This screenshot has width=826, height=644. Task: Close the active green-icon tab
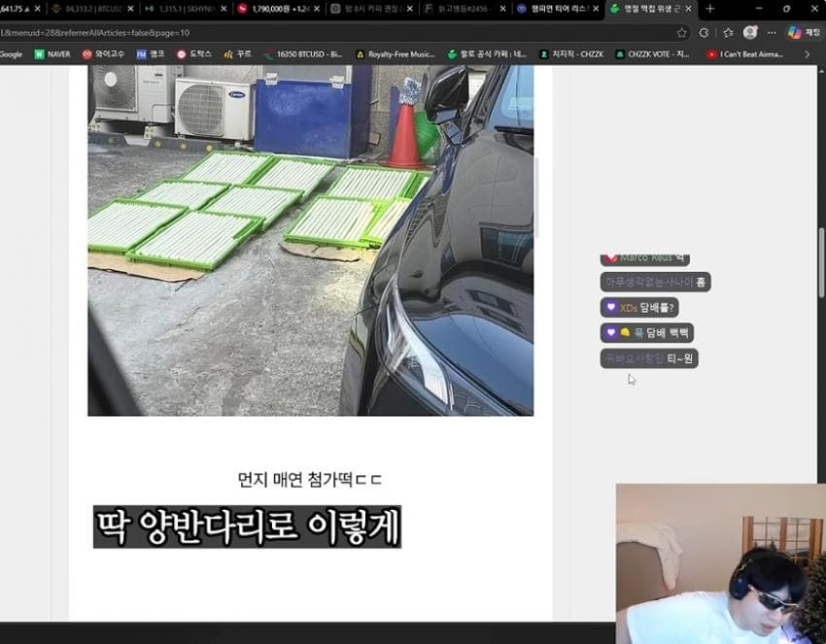tap(689, 9)
